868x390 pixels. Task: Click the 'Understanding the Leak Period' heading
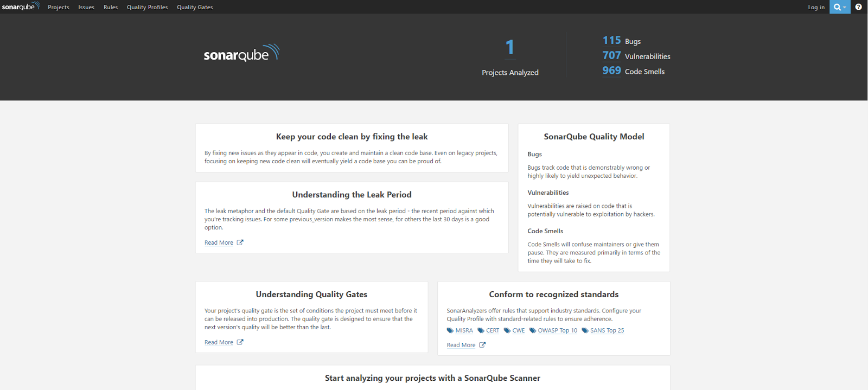point(352,195)
